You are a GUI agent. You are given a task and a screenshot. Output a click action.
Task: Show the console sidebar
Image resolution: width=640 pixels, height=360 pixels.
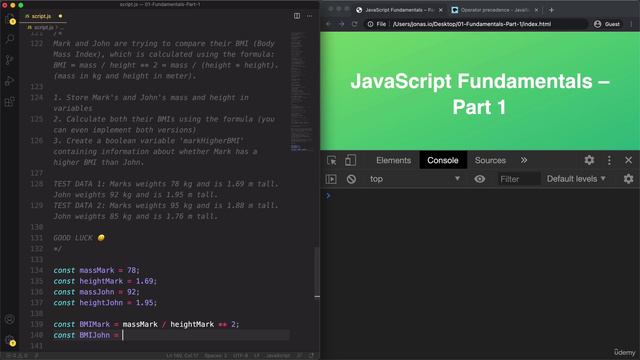click(x=331, y=179)
